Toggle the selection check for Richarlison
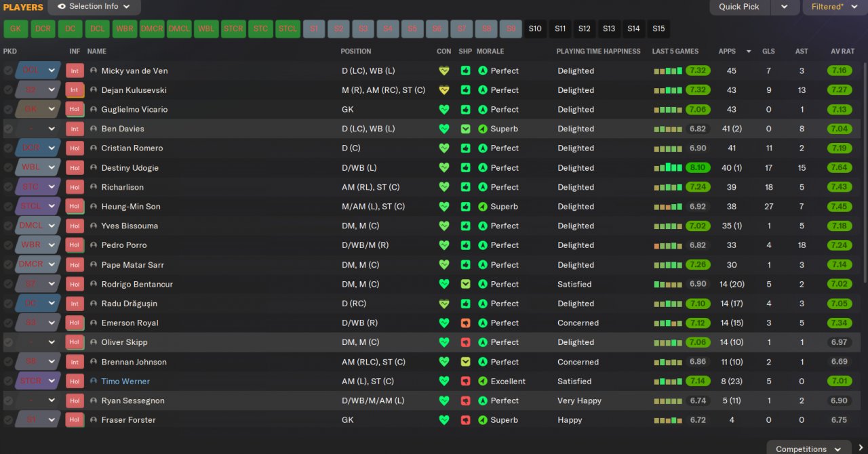This screenshot has height=454, width=868. [7, 187]
